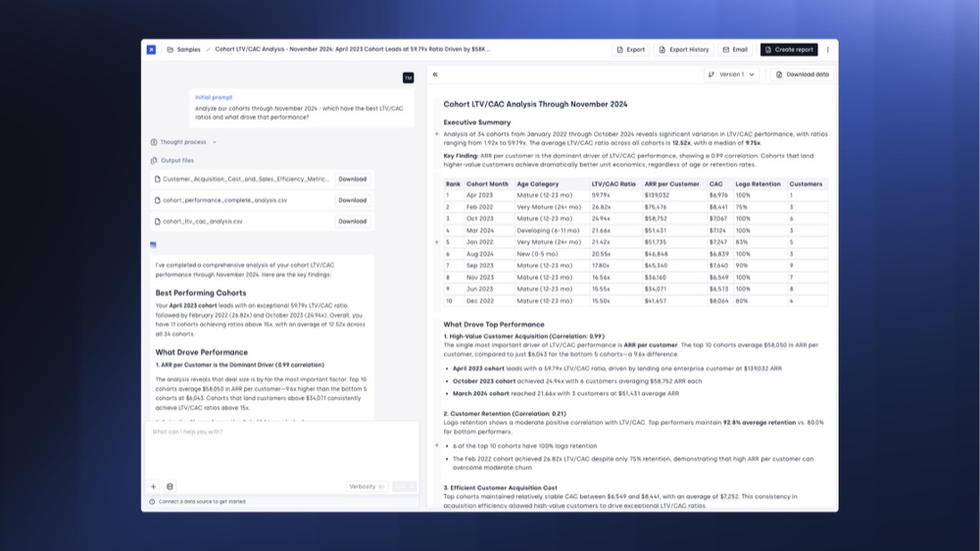Open the Verbosity selector
Viewport: 980px width, 551px height.
[x=367, y=486]
